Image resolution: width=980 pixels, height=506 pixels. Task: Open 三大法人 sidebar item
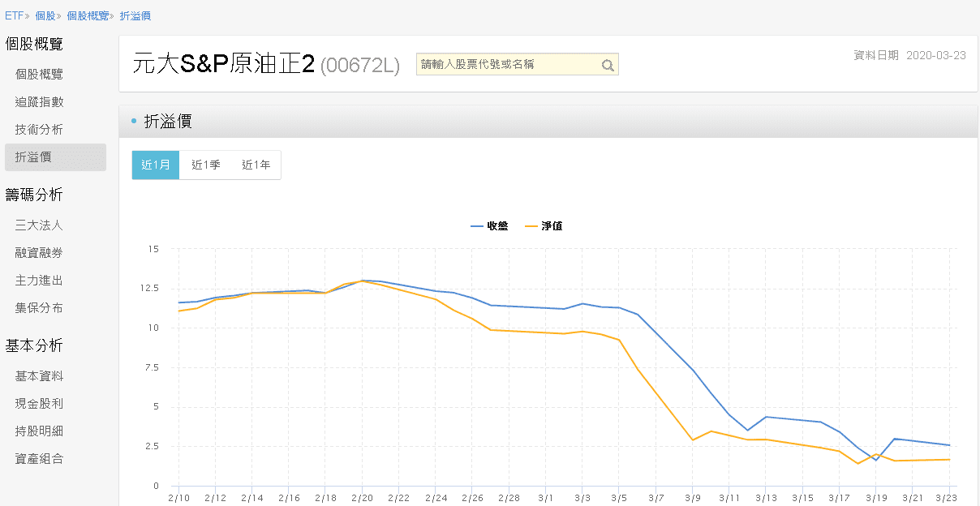pyautogui.click(x=39, y=225)
